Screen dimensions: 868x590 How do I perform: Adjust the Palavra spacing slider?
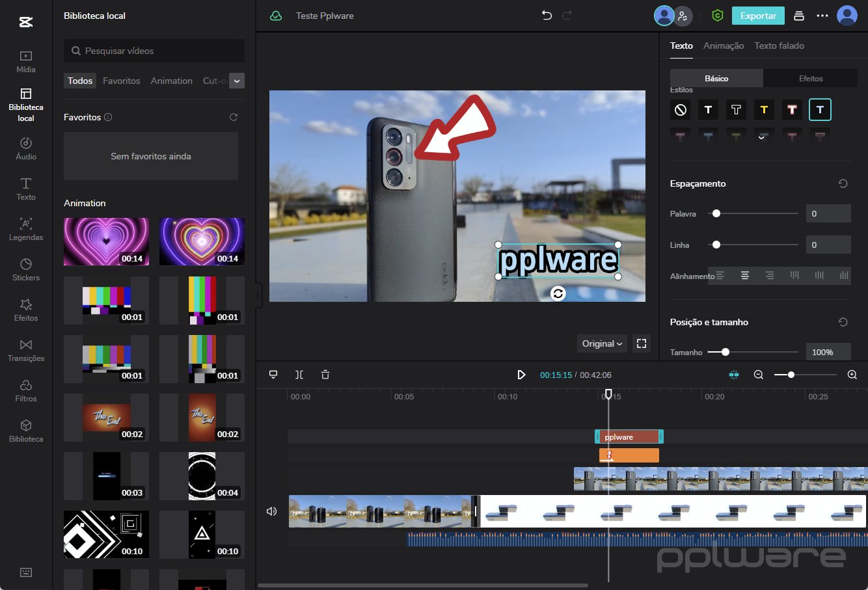(x=716, y=213)
